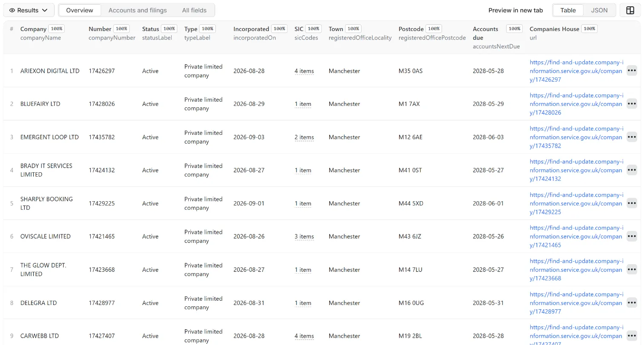Open Companies House link for company 17426297
Image resolution: width=644 pixels, height=345 pixels.
tap(576, 71)
